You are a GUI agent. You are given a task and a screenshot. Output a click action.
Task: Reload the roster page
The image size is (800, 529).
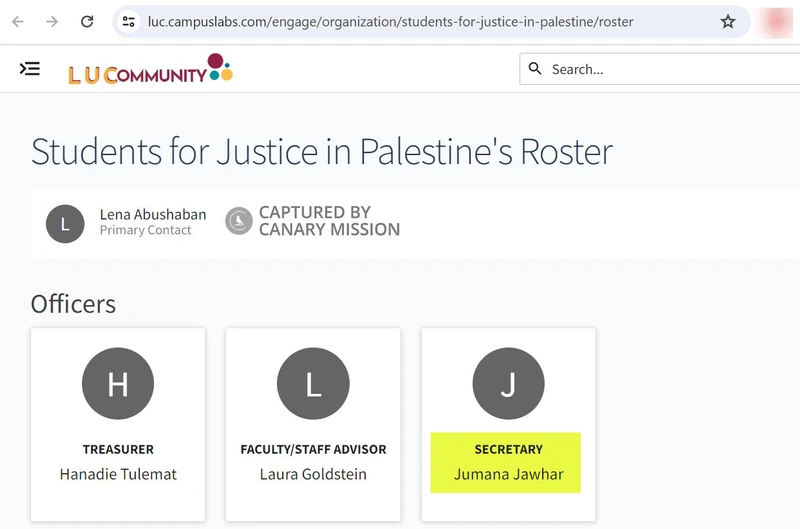point(87,21)
